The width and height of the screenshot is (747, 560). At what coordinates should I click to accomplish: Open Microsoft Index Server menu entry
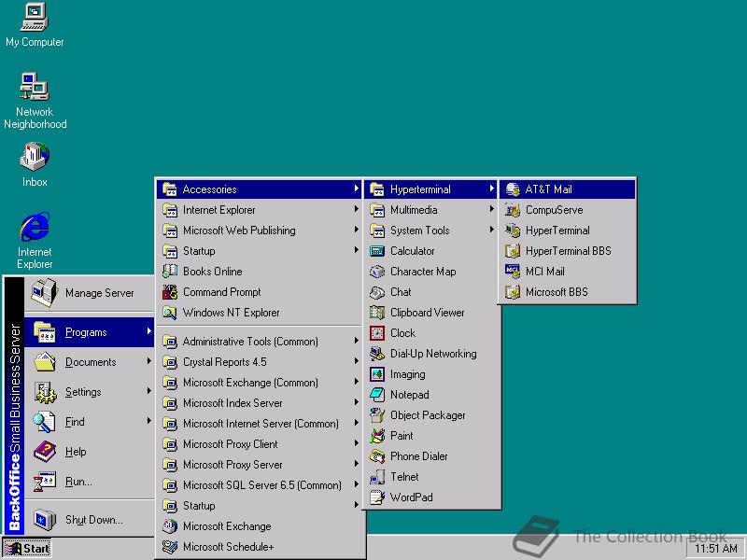pos(260,403)
